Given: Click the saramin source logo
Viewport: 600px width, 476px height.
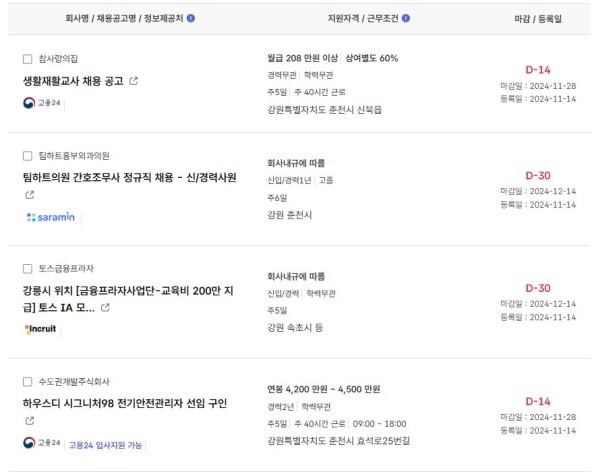Looking at the screenshot, I should coord(51,217).
